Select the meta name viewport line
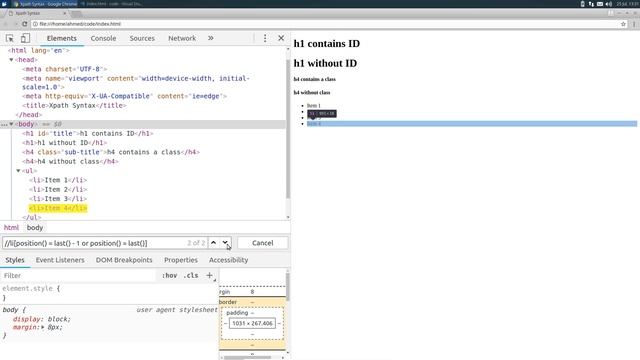This screenshot has width=640, height=360. coord(136,82)
